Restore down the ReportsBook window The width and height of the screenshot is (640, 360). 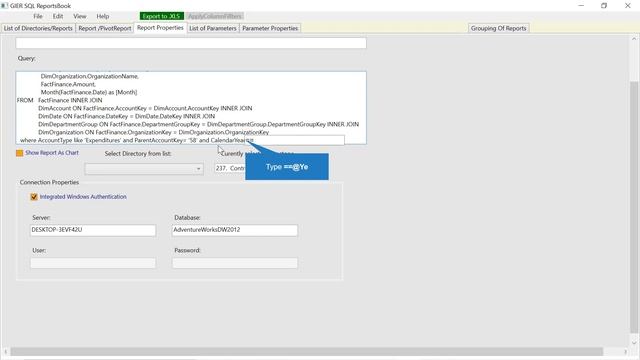tap(604, 5)
